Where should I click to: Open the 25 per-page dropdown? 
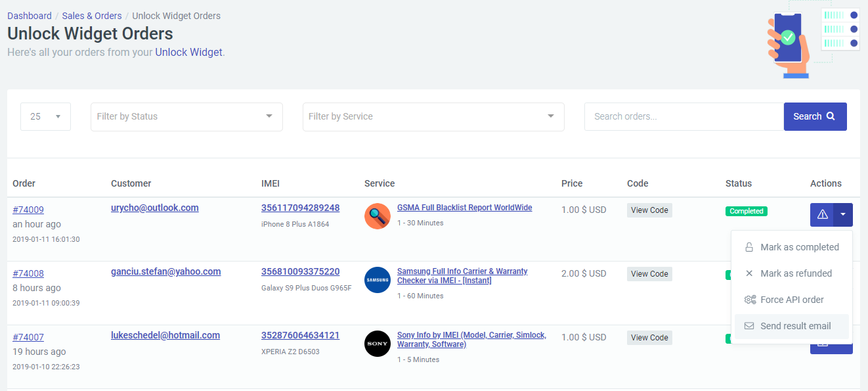coord(46,116)
